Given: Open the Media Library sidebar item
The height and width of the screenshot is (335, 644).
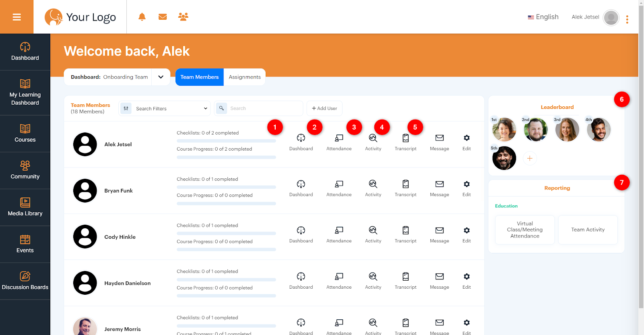Looking at the screenshot, I should coord(25,207).
